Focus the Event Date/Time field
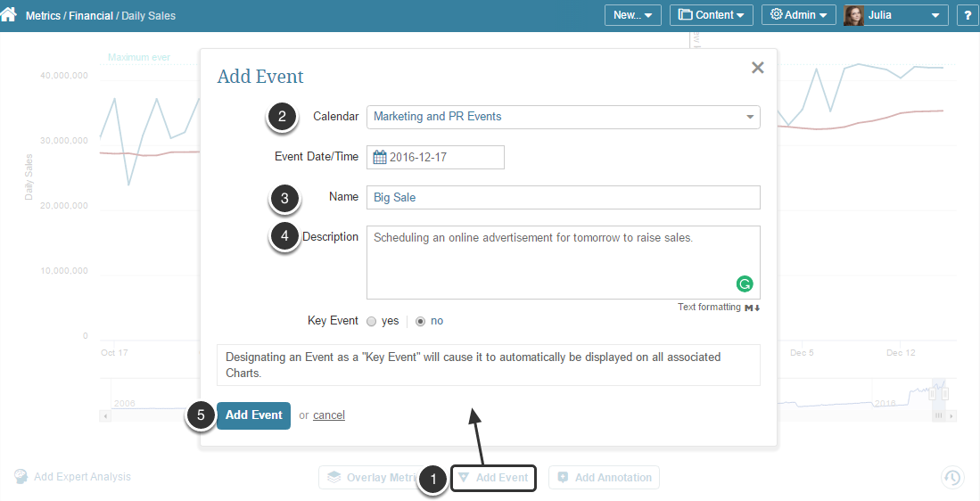 pyautogui.click(x=435, y=158)
